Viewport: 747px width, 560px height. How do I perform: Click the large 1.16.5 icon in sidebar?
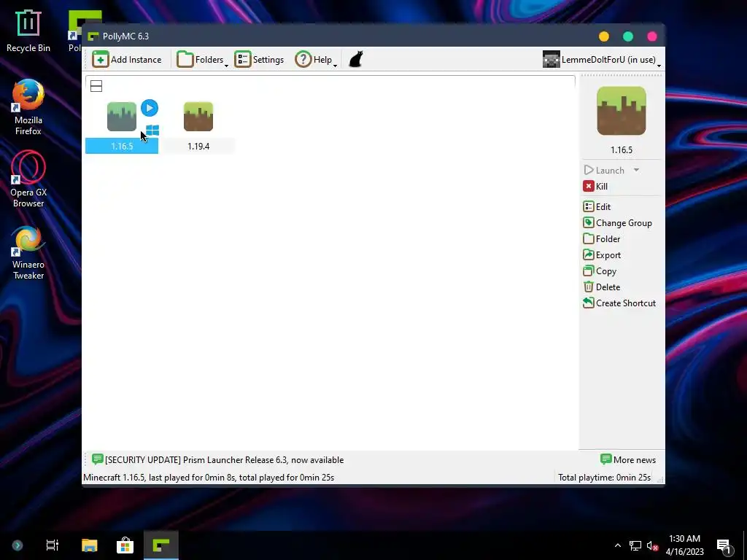pyautogui.click(x=622, y=111)
